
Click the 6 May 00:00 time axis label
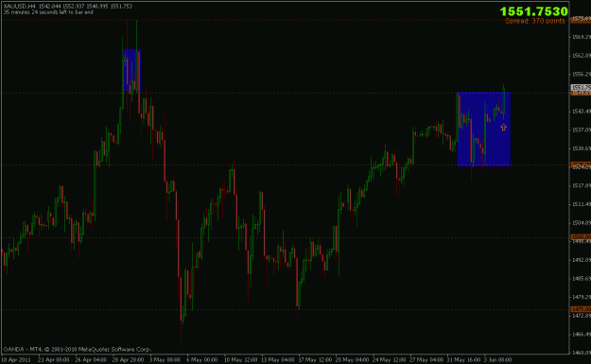pos(202,360)
